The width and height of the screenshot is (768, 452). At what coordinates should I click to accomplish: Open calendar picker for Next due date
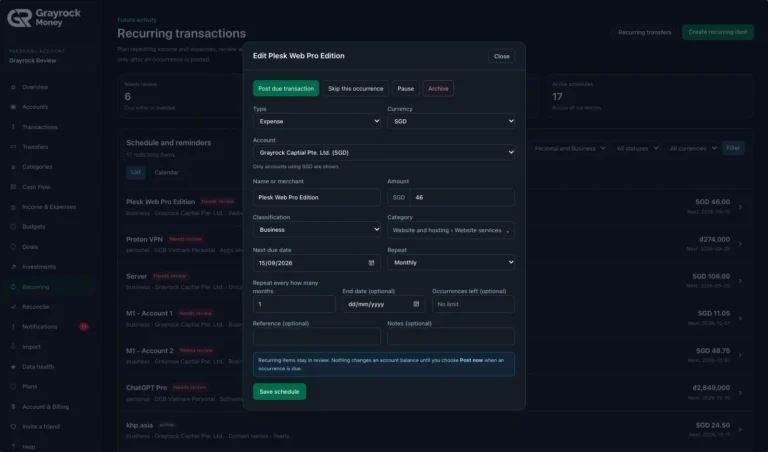coord(371,263)
